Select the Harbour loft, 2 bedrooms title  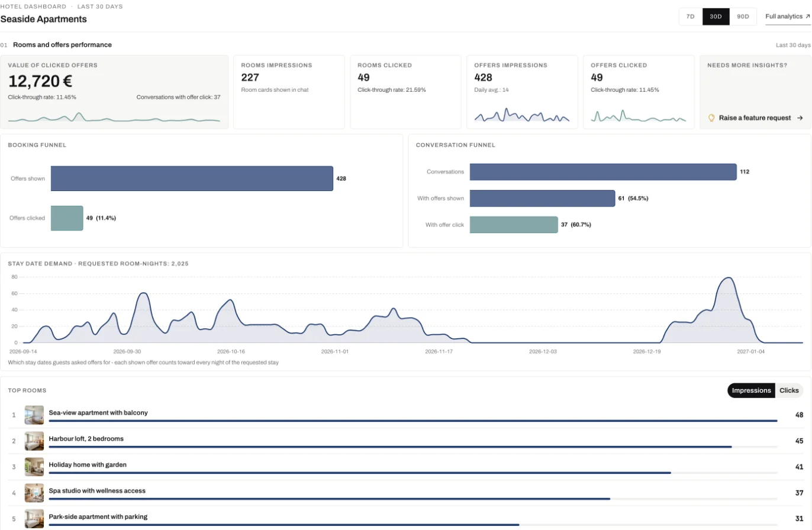click(86, 438)
